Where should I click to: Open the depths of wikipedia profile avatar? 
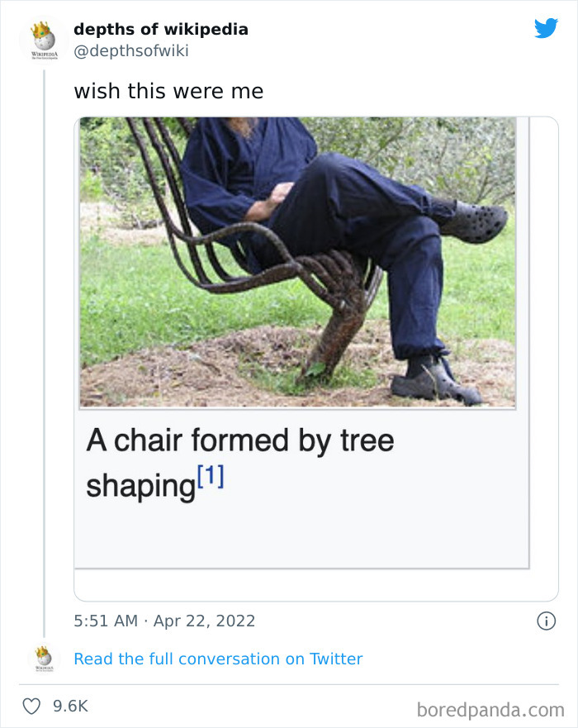click(x=43, y=39)
